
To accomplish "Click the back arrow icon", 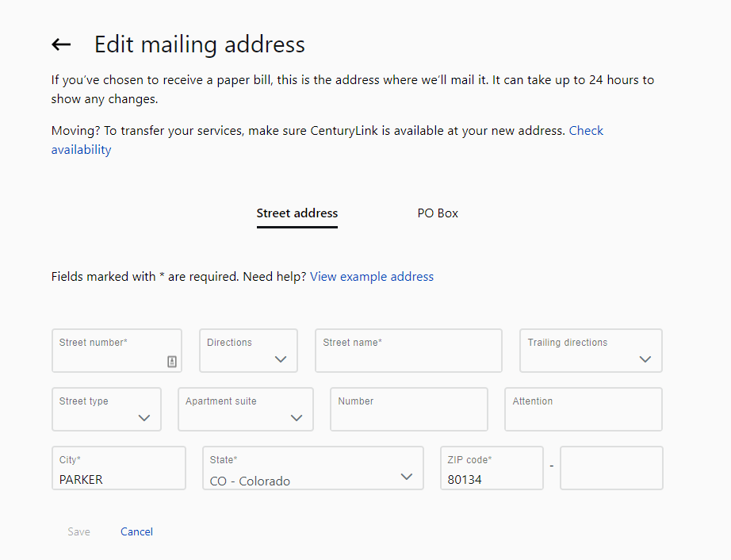I will coord(61,44).
